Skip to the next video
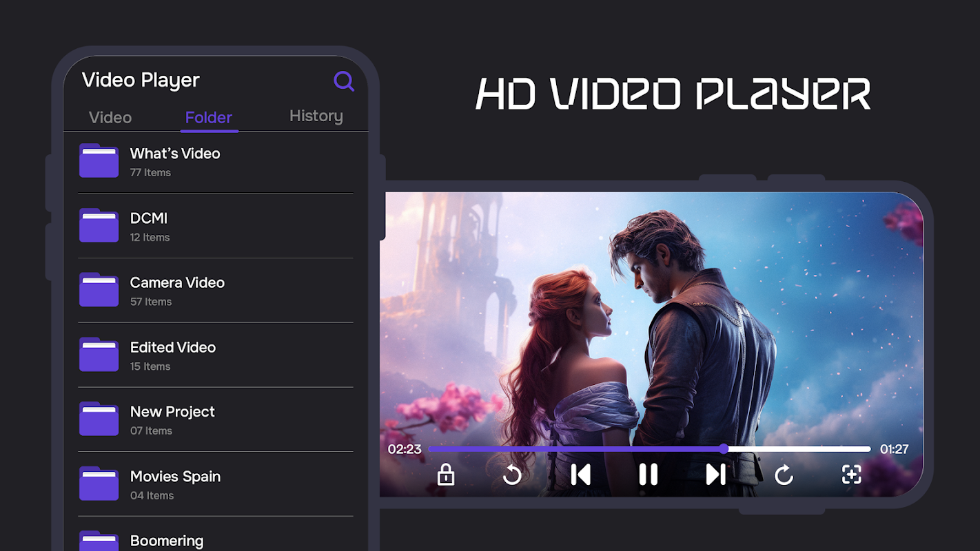Image resolution: width=980 pixels, height=551 pixels. click(x=715, y=474)
